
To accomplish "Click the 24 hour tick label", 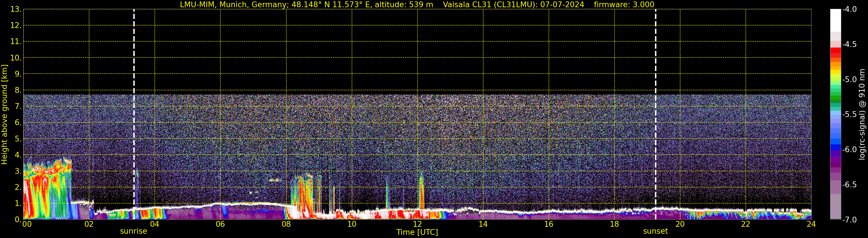I will [x=811, y=224].
